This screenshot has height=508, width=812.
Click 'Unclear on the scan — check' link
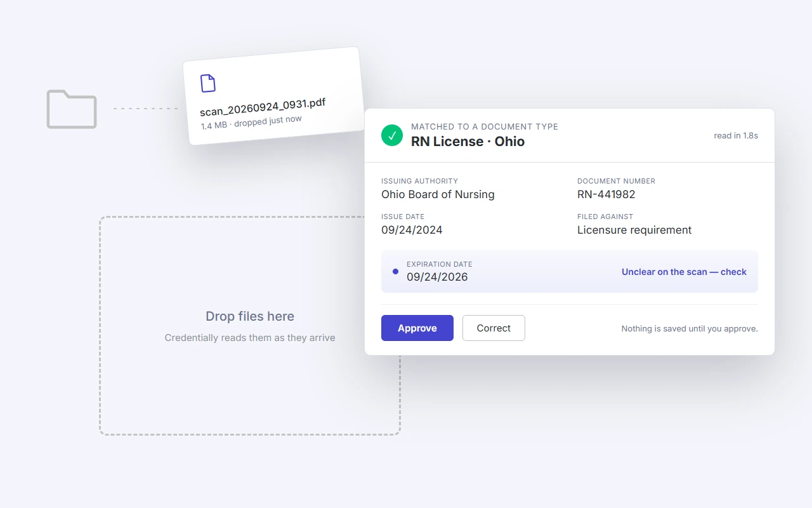pos(684,272)
